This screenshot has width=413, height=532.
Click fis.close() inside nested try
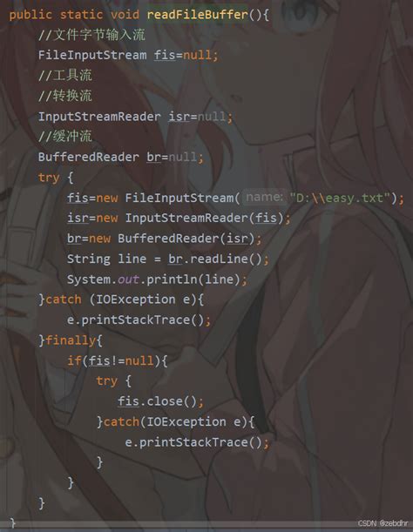click(x=157, y=401)
